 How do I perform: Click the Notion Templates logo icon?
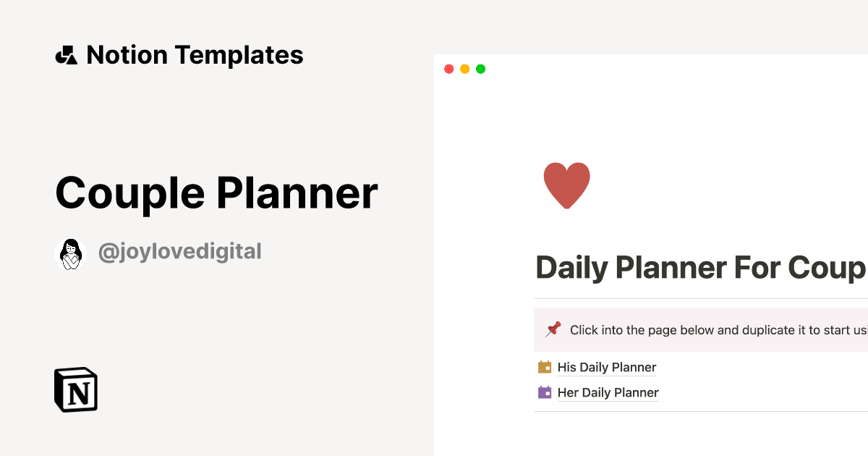(67, 54)
